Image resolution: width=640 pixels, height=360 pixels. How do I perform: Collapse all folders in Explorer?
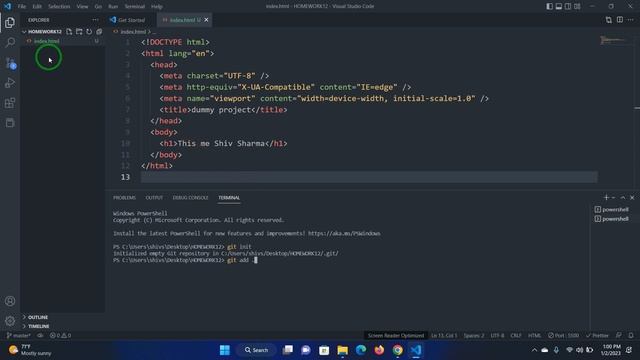[x=99, y=31]
